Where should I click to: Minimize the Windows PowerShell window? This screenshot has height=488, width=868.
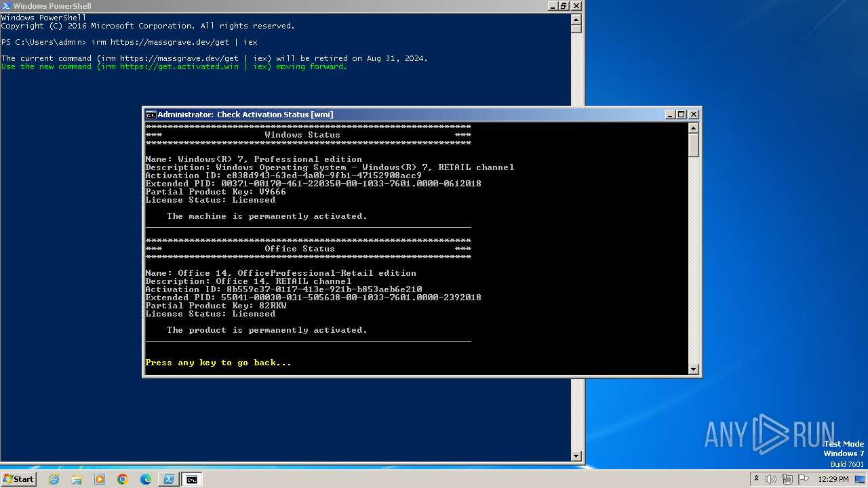point(553,5)
